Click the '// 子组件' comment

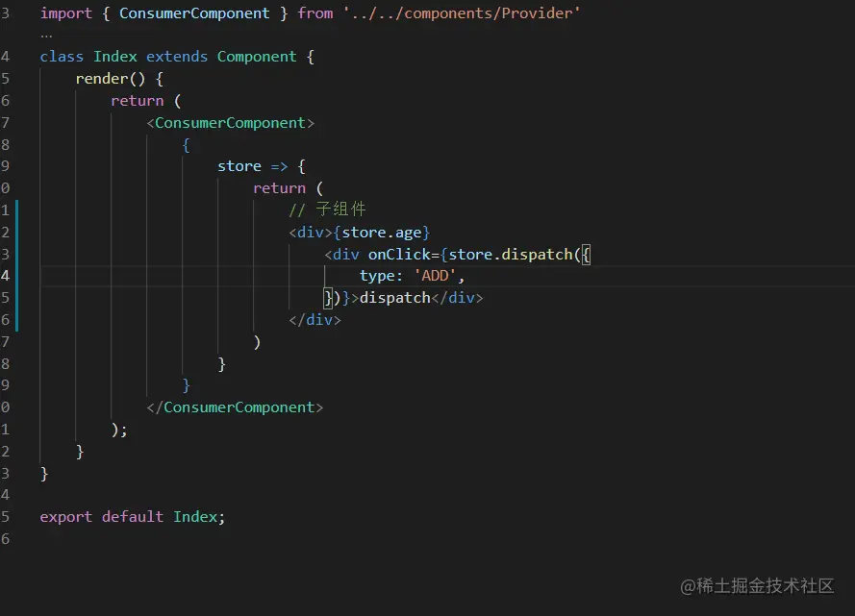[327, 209]
